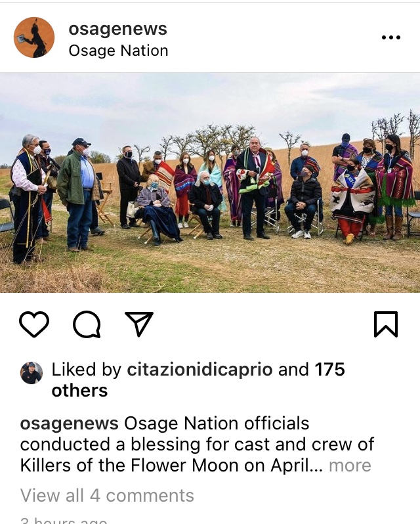420x524 pixels.
Task: Open the Osage Nation location tag
Action: coord(118,51)
